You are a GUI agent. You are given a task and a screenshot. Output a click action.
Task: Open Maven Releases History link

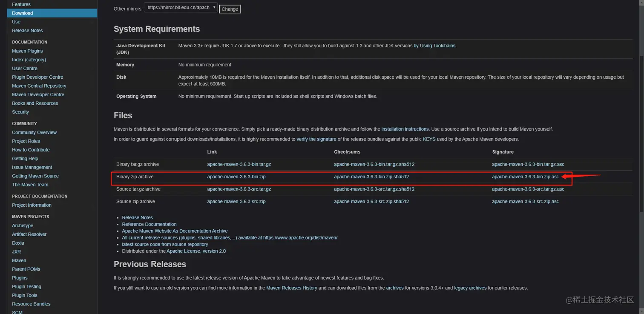click(x=292, y=288)
